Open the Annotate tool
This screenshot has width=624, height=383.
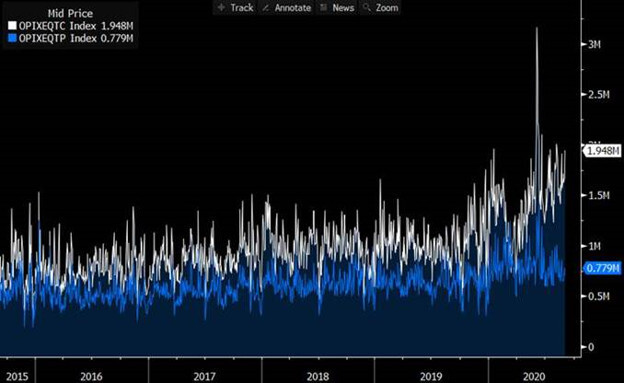click(287, 8)
